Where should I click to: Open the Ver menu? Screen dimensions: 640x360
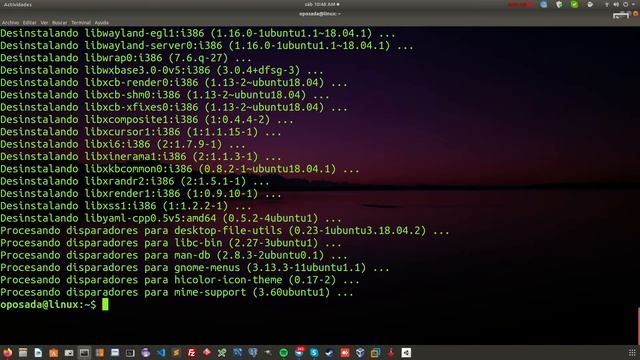tap(44, 23)
